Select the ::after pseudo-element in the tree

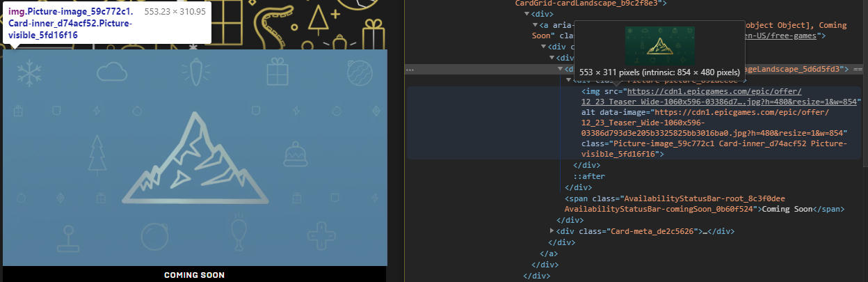point(588,176)
